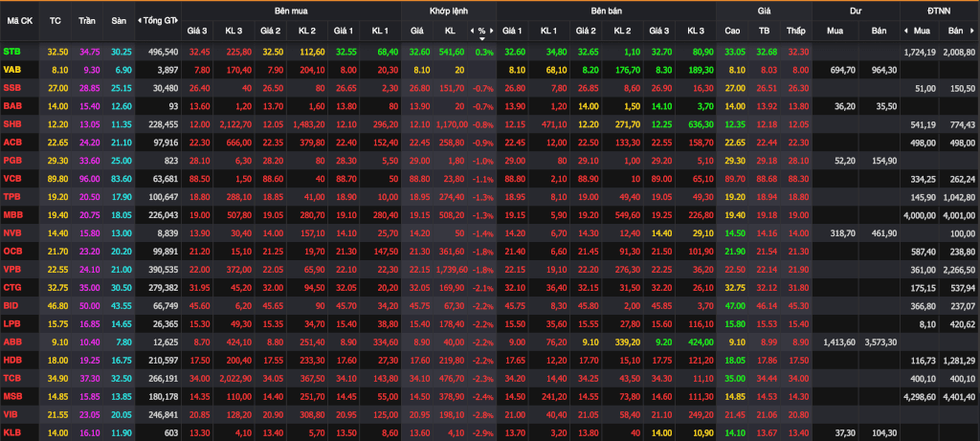Click the left arrow next to % header
Viewport: 980px width, 441px height.
(x=473, y=31)
